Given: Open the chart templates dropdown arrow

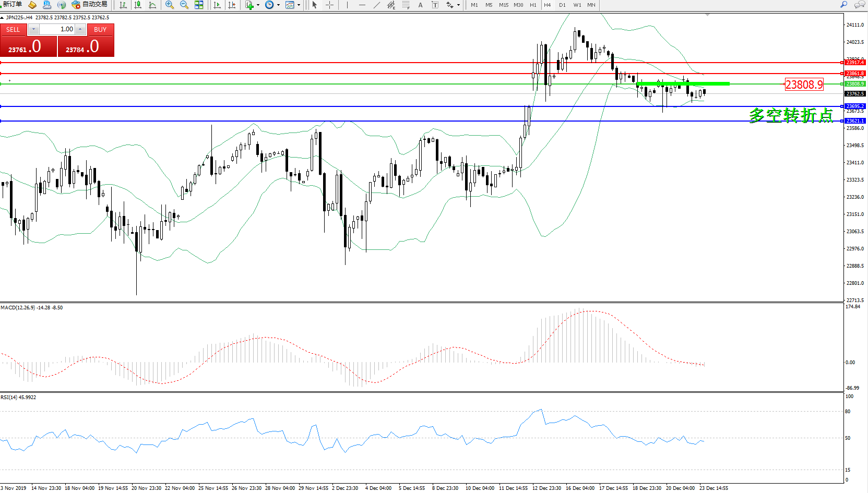Looking at the screenshot, I should pos(299,5).
